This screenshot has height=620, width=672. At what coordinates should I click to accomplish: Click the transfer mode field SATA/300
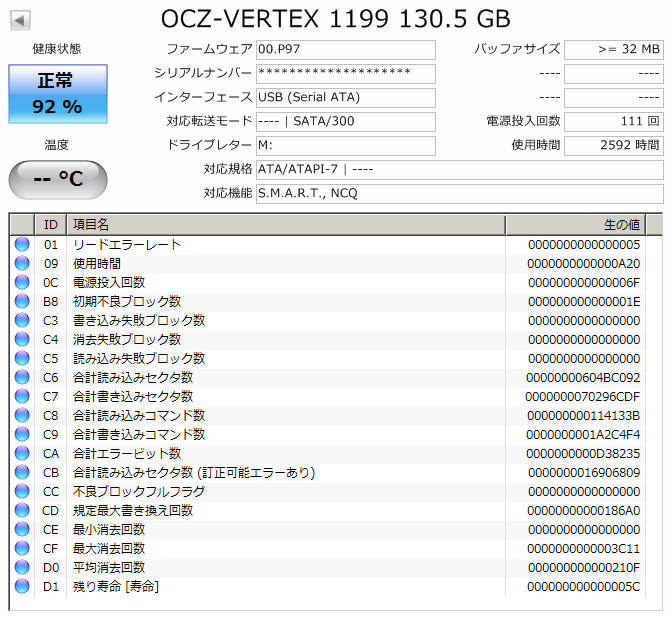[346, 122]
